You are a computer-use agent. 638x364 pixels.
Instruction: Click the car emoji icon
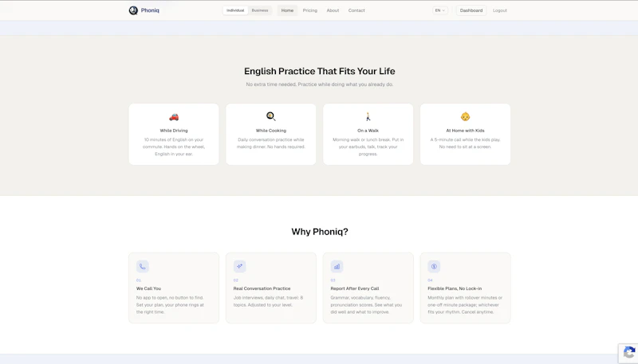[174, 117]
